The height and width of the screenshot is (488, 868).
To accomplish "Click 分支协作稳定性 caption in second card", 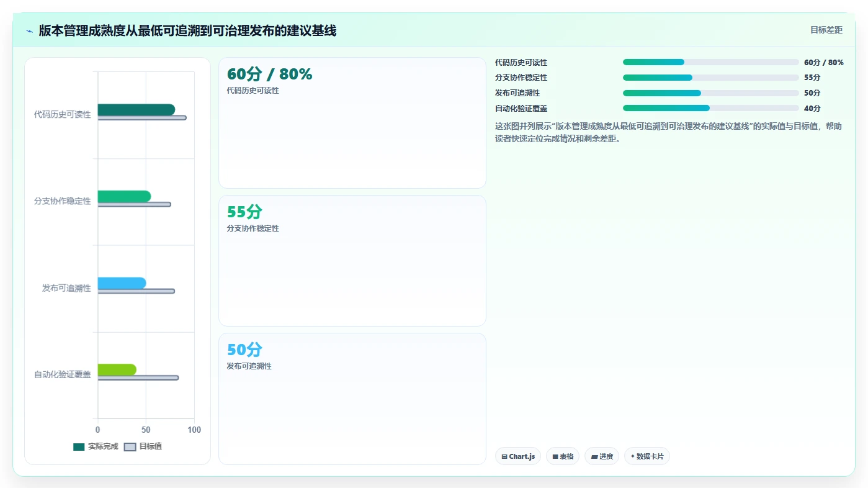I will point(253,228).
